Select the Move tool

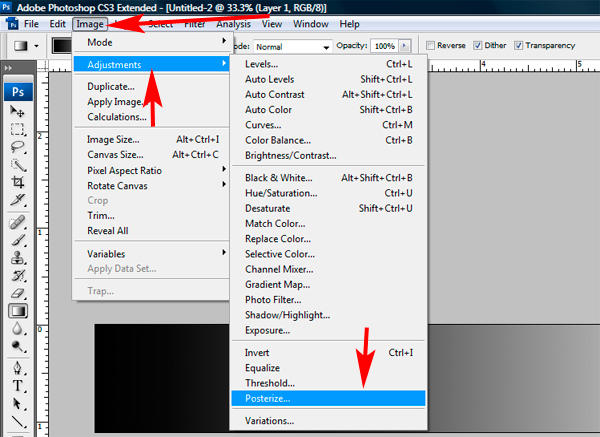click(x=17, y=111)
